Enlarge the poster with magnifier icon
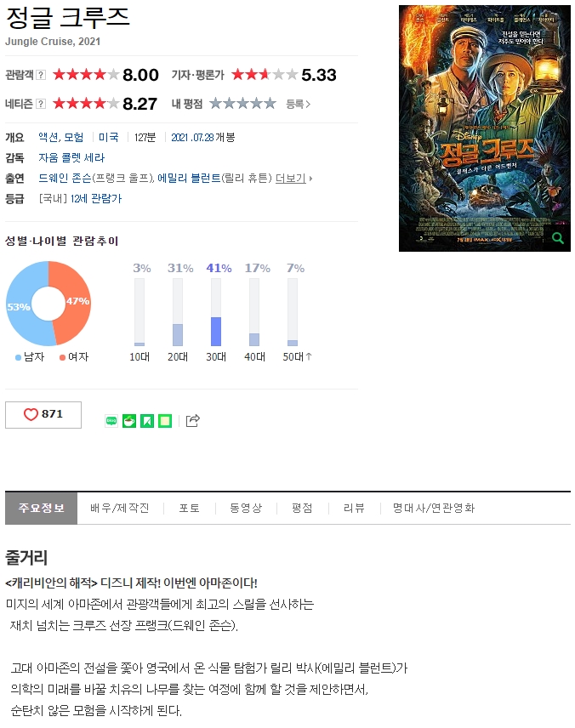This screenshot has height=728, width=575. coord(558,238)
